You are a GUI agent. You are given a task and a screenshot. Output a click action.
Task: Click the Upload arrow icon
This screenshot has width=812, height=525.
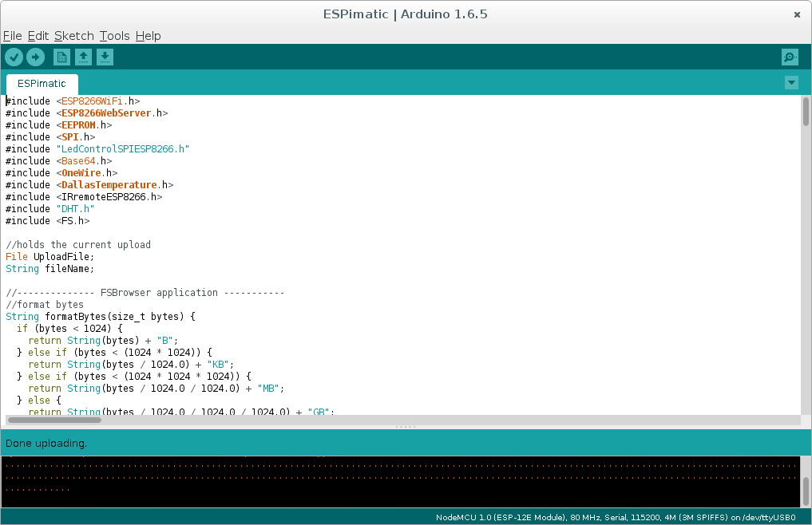click(36, 57)
